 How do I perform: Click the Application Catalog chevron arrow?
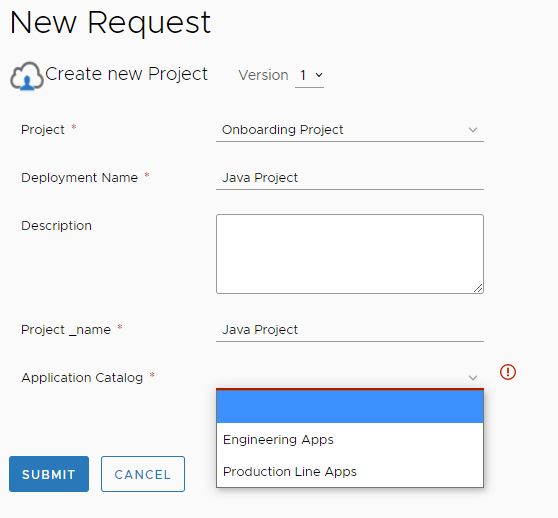click(473, 377)
